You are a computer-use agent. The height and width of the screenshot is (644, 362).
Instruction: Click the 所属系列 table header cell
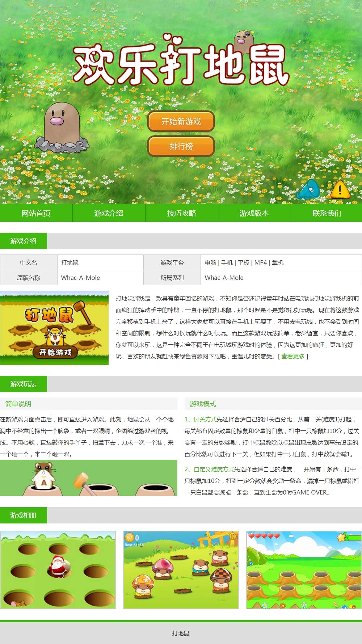(x=172, y=278)
